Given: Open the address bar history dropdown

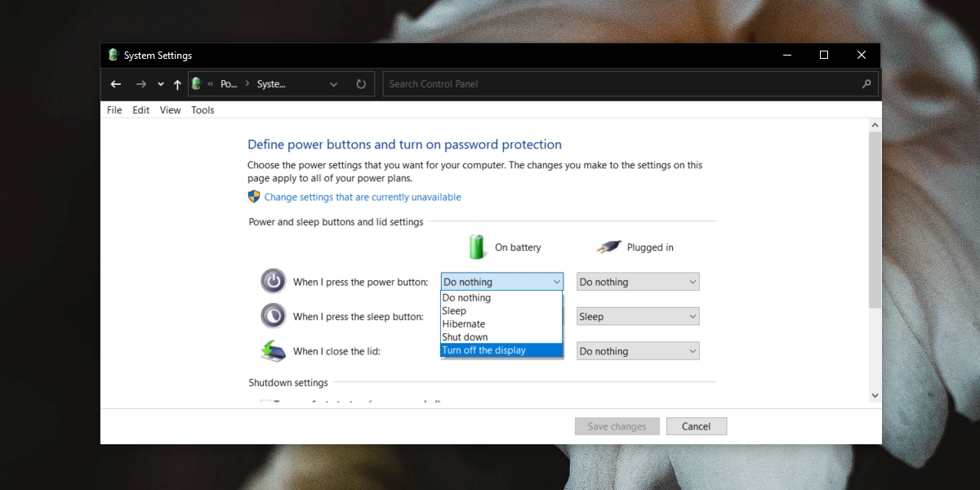Looking at the screenshot, I should click(x=333, y=84).
